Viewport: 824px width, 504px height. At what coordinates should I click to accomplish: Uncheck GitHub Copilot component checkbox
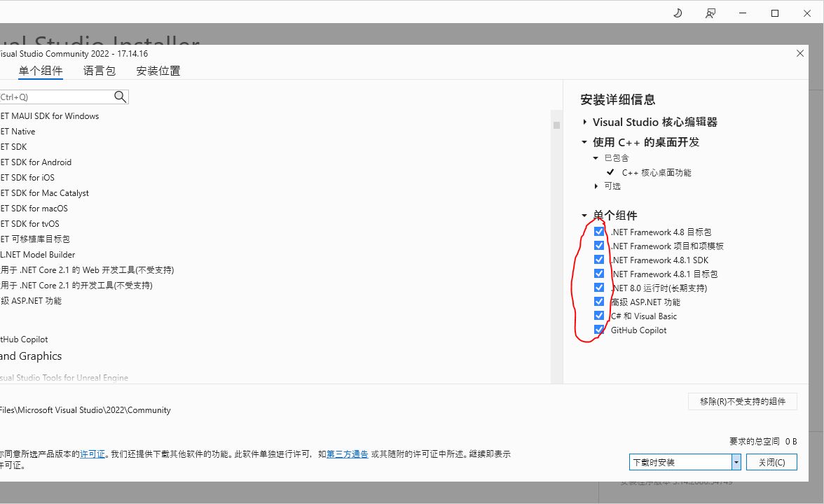[x=599, y=330]
